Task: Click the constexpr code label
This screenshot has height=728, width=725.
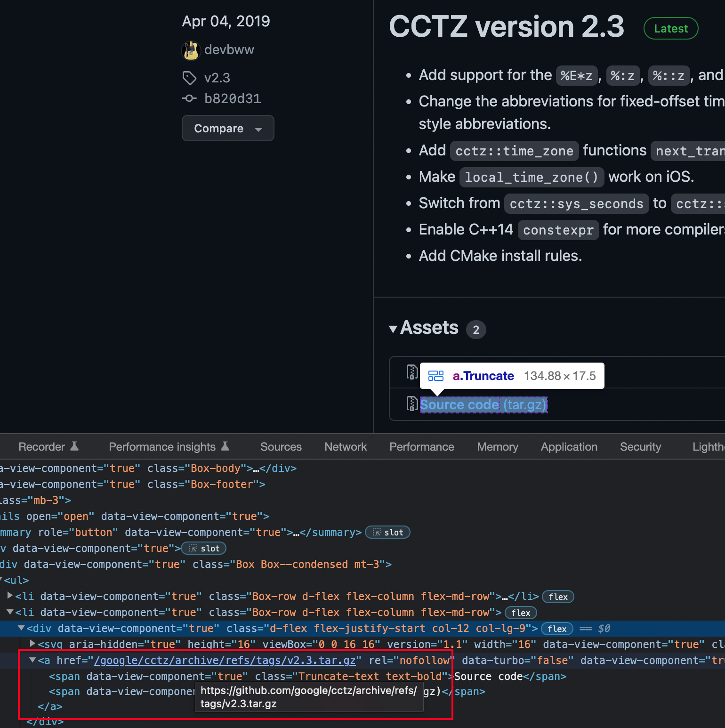Action: click(x=558, y=230)
